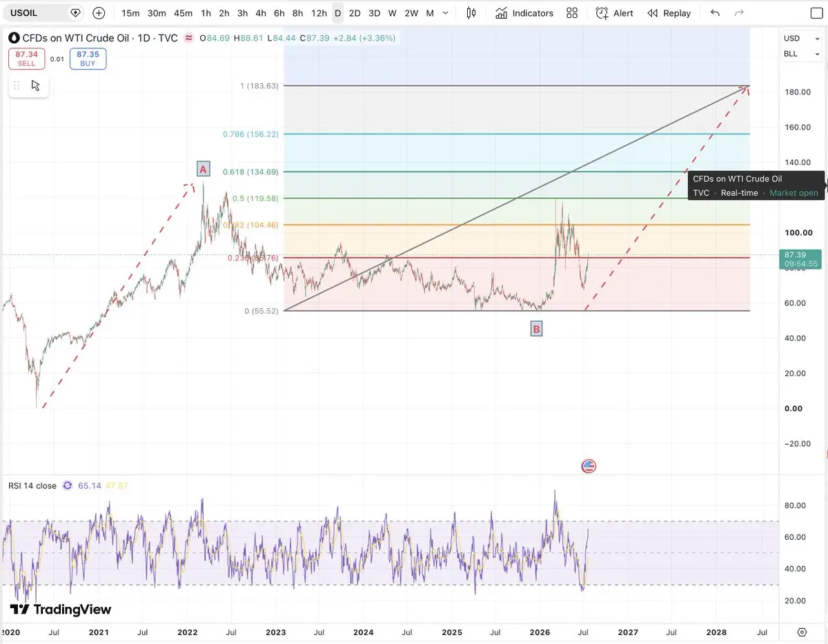
Task: Click the 87.34 SELL button
Action: click(x=26, y=59)
